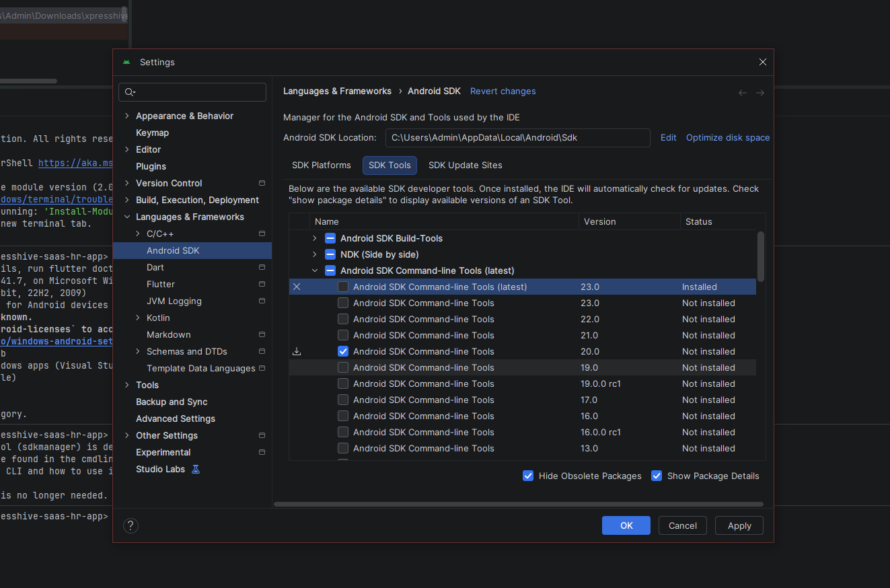
Task: Collapse Languages & Frameworks node
Action: 127,217
